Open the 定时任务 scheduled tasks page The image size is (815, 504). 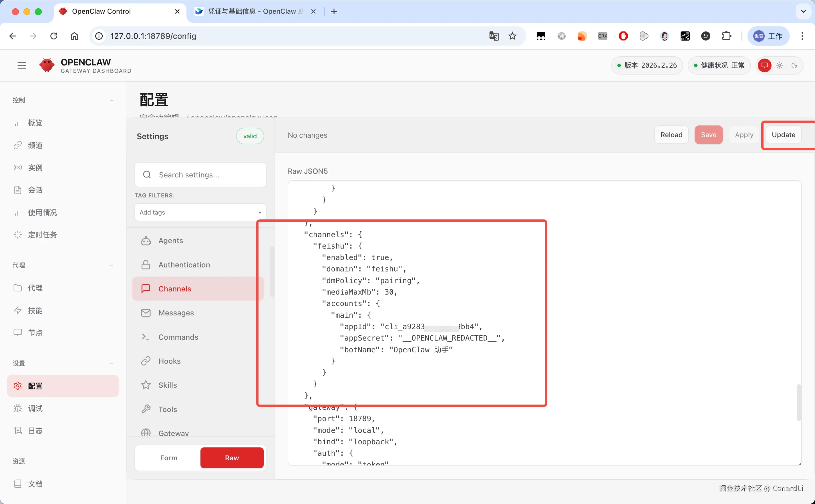[x=42, y=235]
